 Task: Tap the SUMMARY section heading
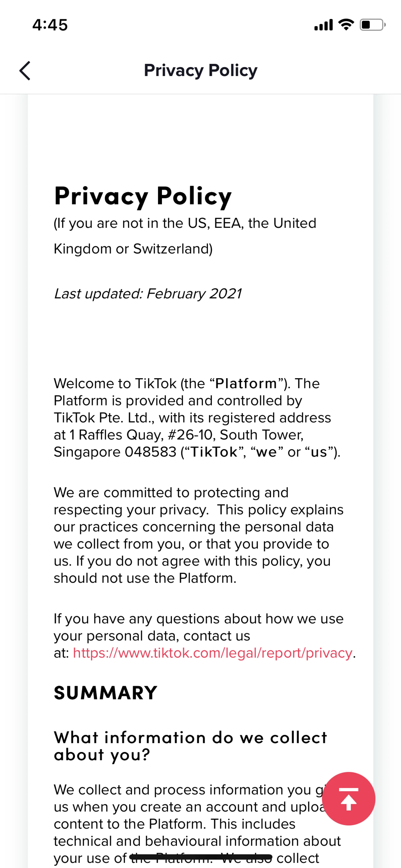pos(105,693)
